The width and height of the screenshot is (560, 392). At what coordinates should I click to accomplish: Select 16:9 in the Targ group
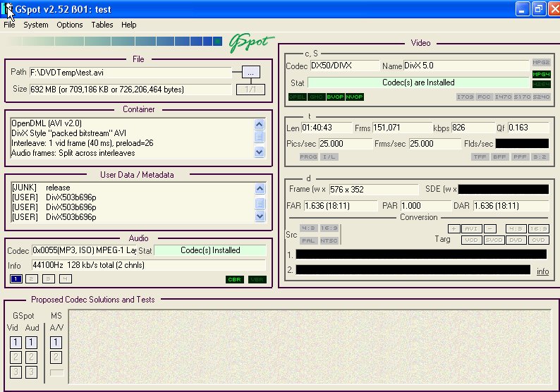(538, 229)
